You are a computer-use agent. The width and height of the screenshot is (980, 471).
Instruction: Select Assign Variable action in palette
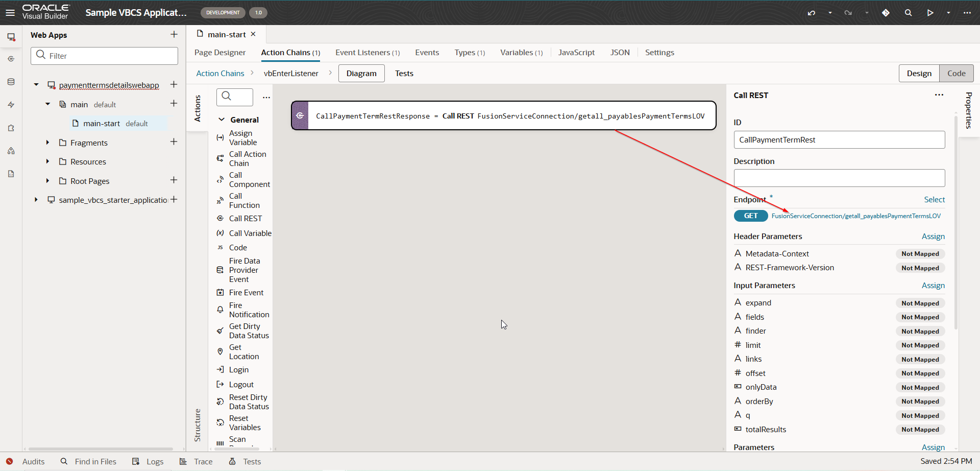(244, 138)
